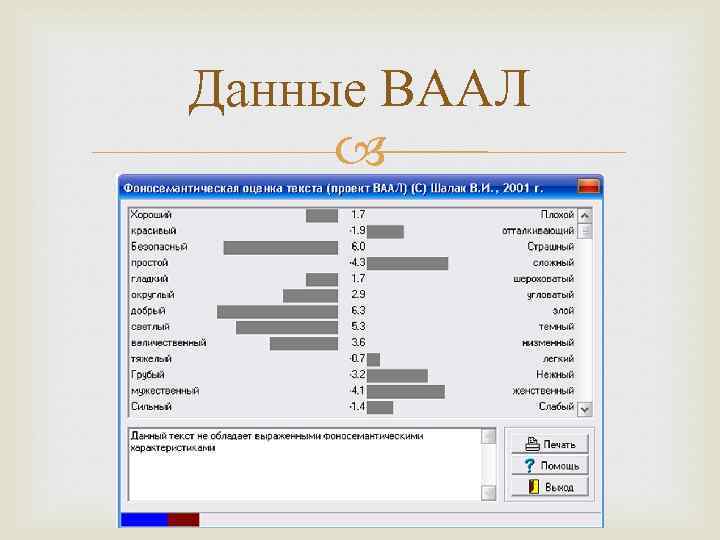Select the красивый scale label

153,231
